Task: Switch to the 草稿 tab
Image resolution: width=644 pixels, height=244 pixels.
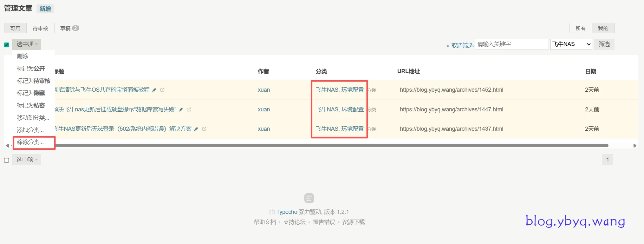Action: tap(69, 28)
